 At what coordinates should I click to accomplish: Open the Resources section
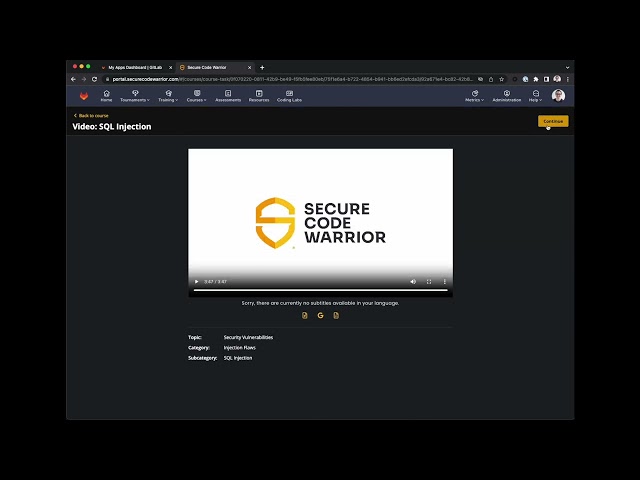259,96
